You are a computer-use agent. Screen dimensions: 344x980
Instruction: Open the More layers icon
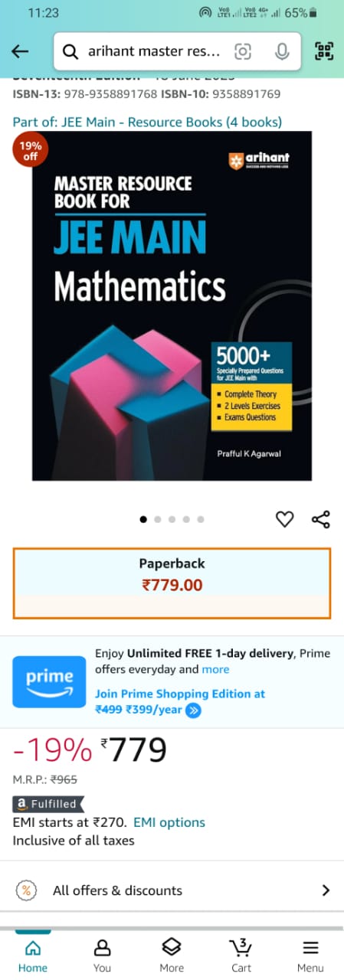click(x=172, y=954)
